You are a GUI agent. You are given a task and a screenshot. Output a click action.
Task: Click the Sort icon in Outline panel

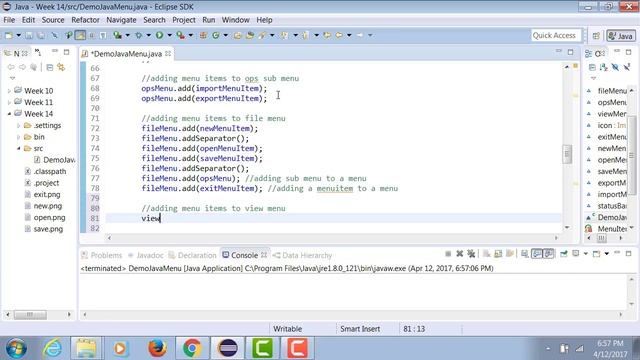[x=604, y=67]
